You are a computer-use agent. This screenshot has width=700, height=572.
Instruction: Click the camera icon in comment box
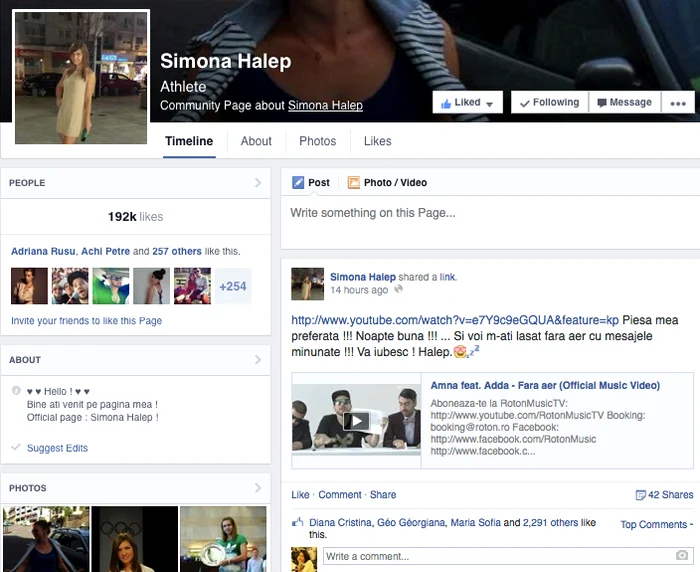[682, 555]
